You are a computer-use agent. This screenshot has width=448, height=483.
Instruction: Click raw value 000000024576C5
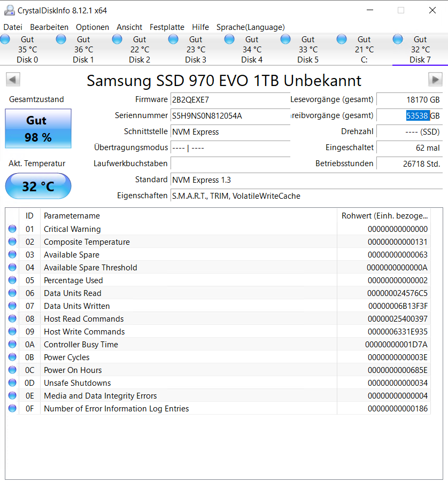pyautogui.click(x=397, y=293)
